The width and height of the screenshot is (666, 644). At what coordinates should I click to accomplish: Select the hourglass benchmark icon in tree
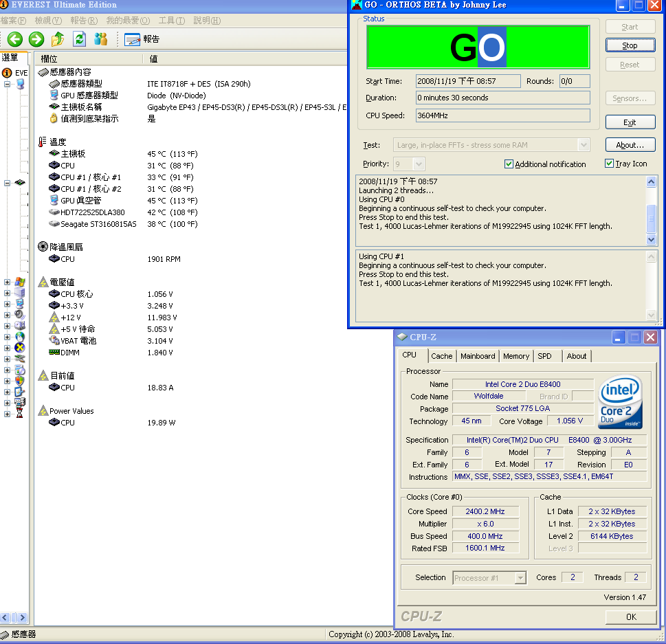click(20, 413)
